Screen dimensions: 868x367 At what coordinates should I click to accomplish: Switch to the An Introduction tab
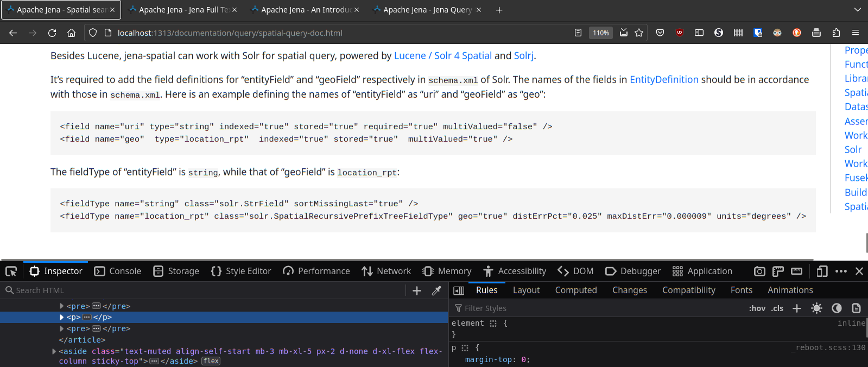point(305,10)
